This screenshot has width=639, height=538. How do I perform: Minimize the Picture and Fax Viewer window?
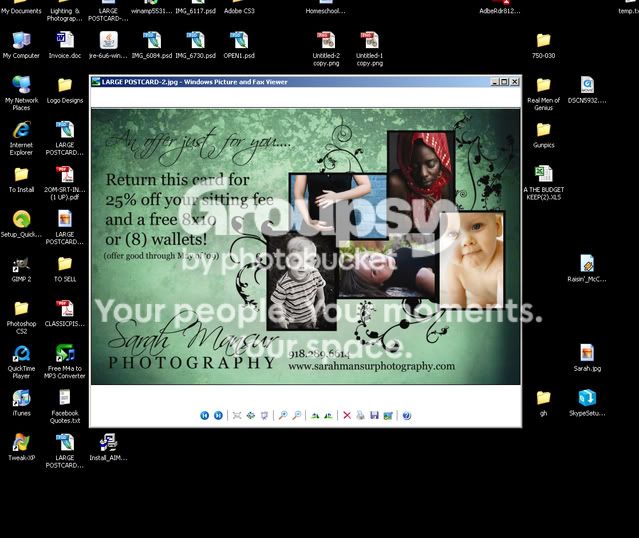tap(495, 82)
